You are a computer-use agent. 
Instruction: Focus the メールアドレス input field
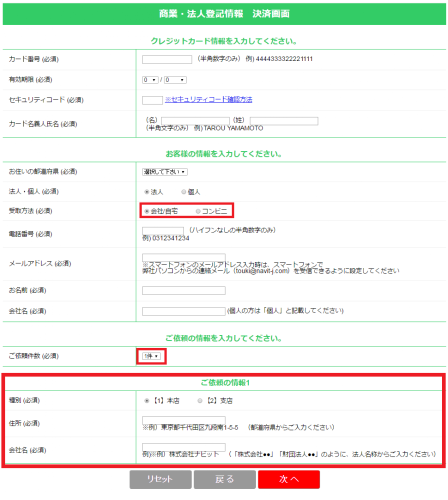tap(183, 257)
